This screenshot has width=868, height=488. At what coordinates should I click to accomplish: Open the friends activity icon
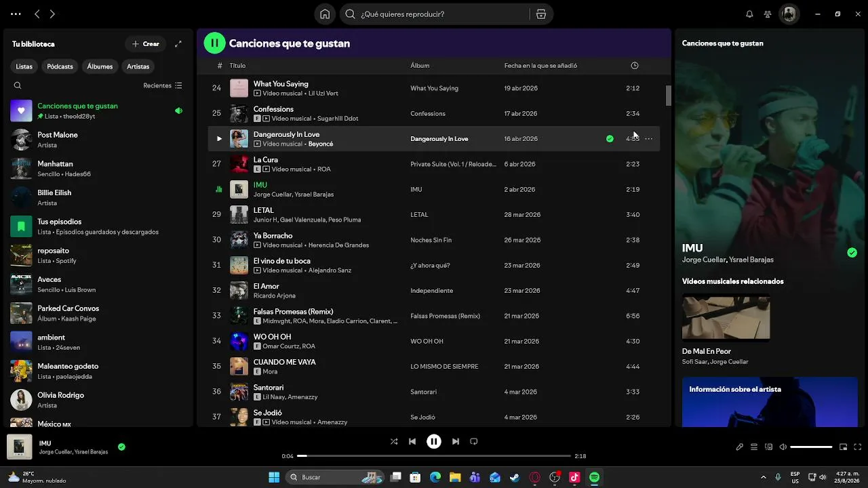768,14
